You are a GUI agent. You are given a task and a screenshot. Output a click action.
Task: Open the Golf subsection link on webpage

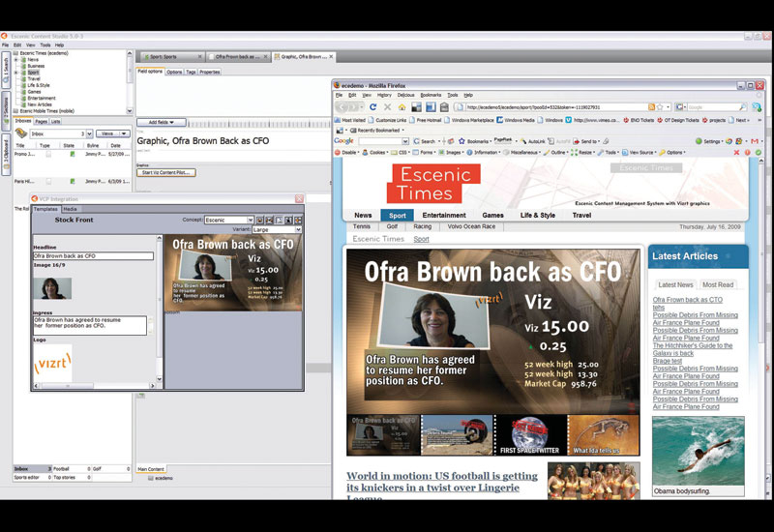392,226
